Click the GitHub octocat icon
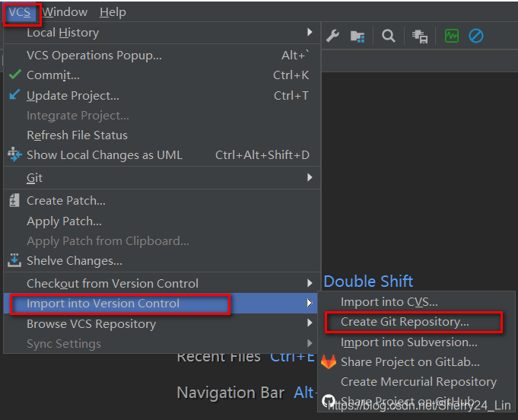 click(329, 401)
